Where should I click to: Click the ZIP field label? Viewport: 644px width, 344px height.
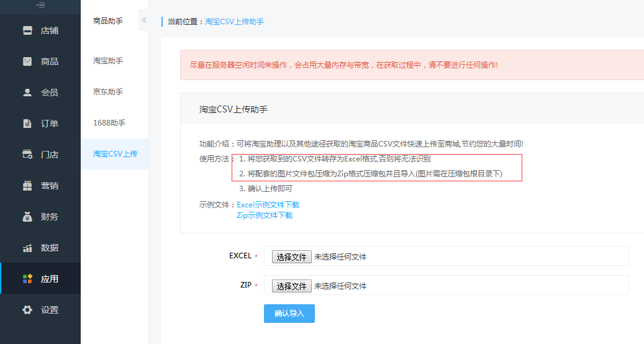[245, 285]
